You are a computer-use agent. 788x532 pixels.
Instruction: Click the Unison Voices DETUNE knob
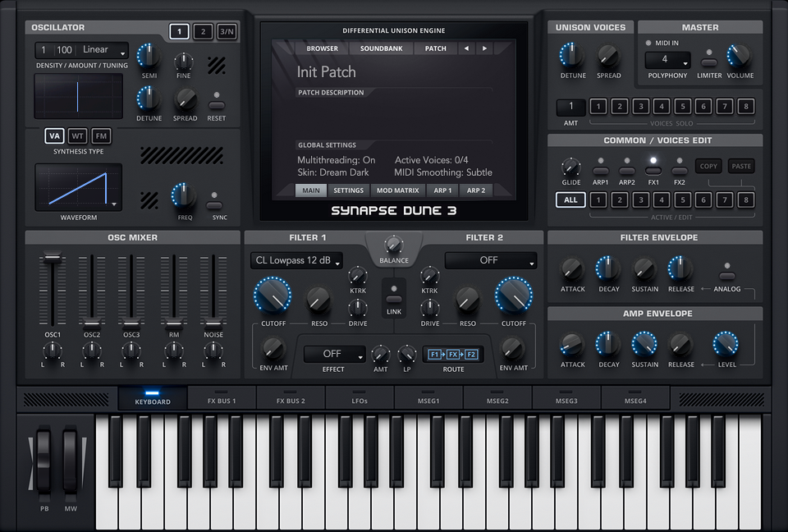coord(572,56)
